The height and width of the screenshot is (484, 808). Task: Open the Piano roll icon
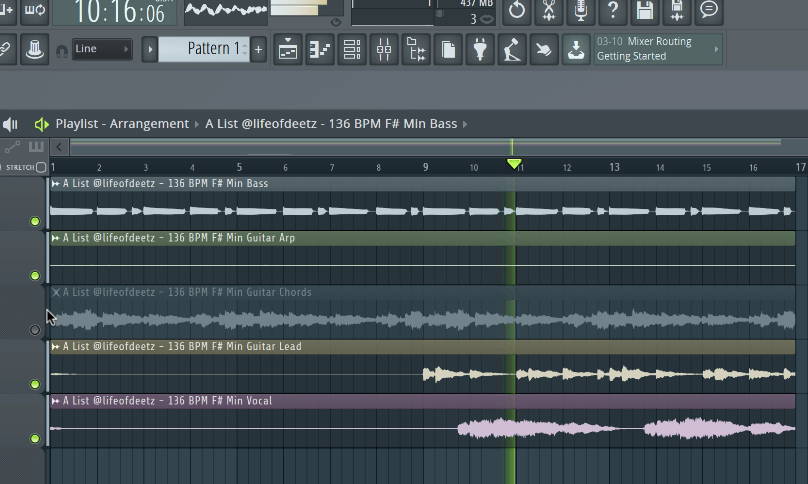pyautogui.click(x=319, y=50)
